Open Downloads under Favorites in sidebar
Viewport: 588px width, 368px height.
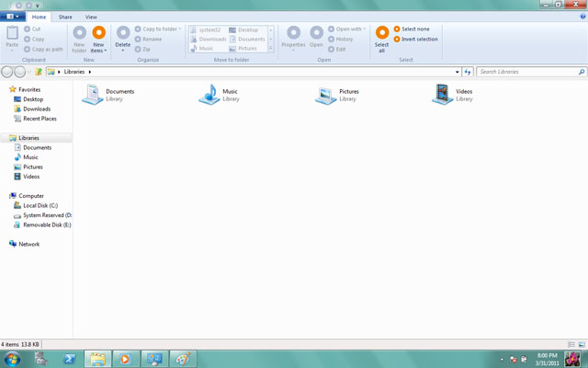37,109
